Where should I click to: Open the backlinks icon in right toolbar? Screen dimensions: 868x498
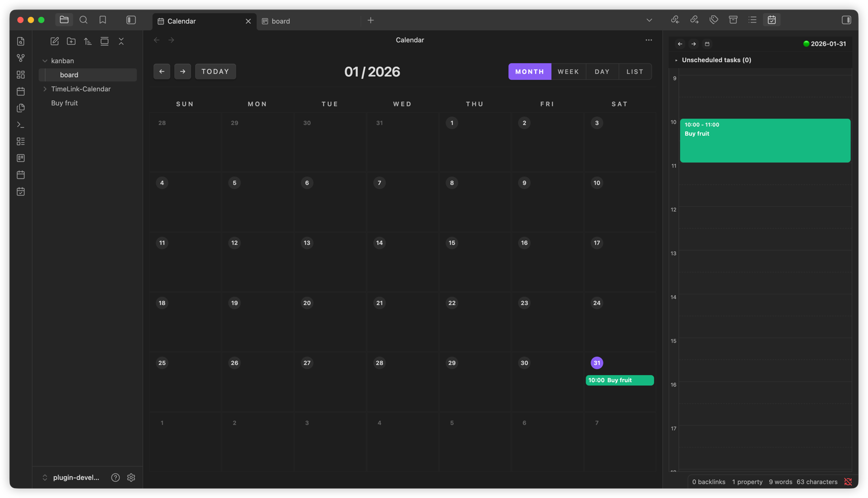point(675,19)
